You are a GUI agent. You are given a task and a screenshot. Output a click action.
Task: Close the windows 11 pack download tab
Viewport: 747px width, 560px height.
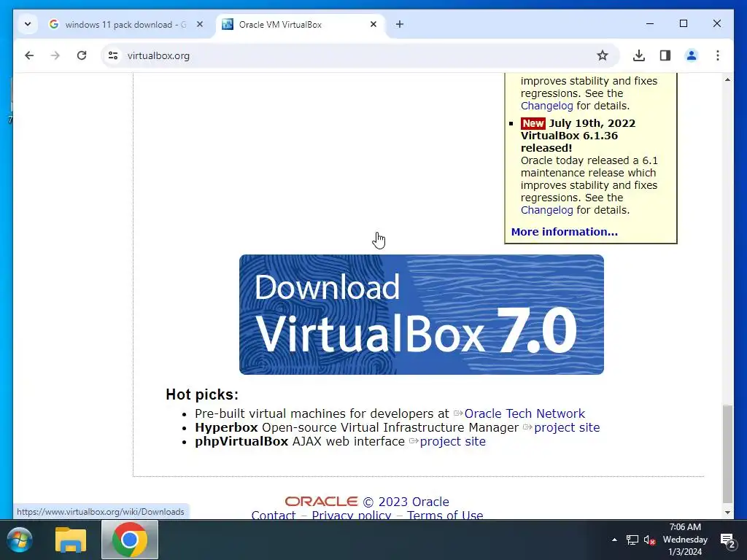pyautogui.click(x=200, y=24)
